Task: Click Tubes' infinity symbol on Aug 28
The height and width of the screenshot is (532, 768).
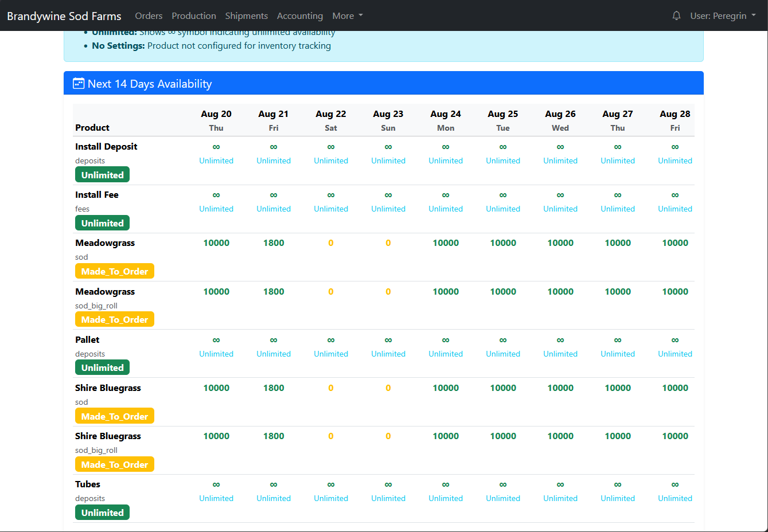Action: coord(675,484)
